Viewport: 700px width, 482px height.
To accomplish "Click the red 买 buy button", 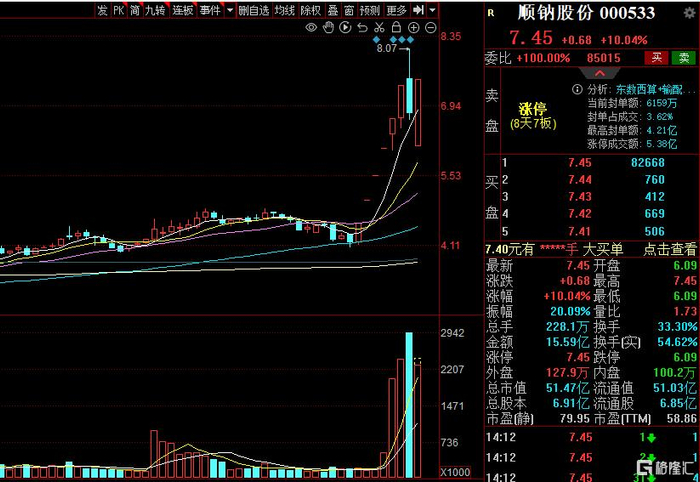I will coord(657,58).
